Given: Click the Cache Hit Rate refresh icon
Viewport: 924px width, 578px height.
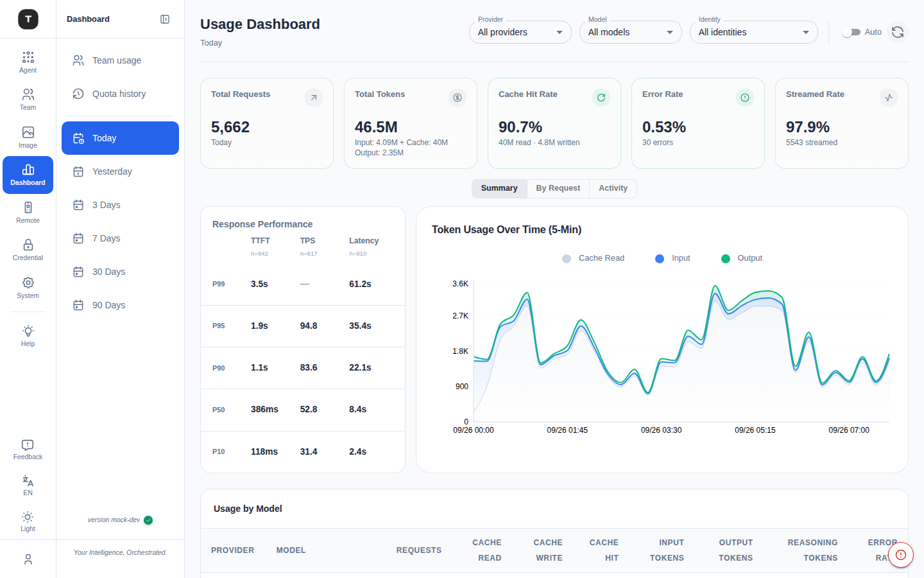Looking at the screenshot, I should 601,98.
